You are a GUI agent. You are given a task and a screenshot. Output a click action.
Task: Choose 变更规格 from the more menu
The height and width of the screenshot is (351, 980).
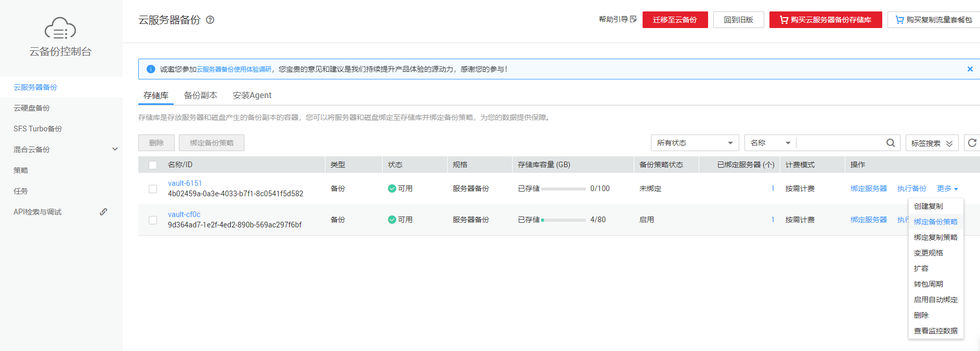936,253
